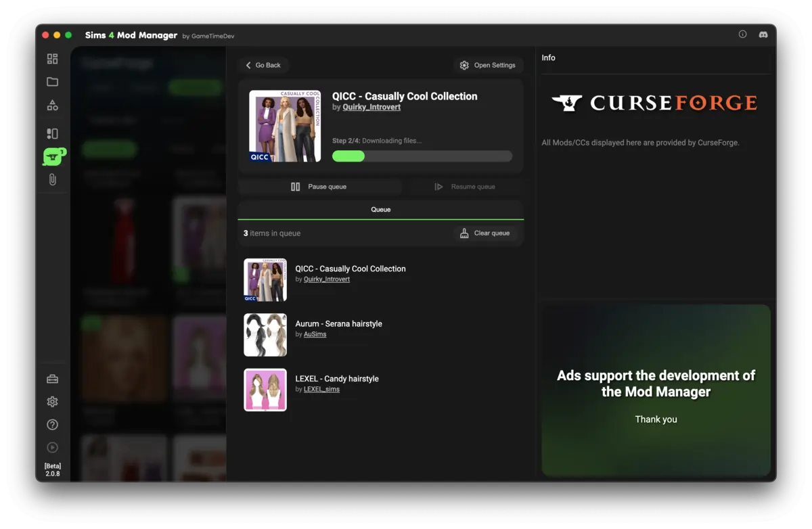Open the layout panel sidebar icon
812x529 pixels.
[x=52, y=134]
